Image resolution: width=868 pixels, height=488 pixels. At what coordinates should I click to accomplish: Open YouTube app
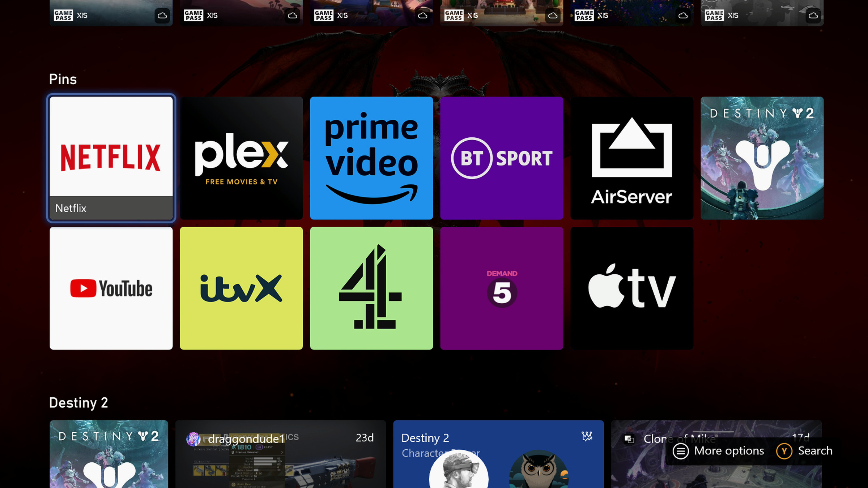point(111,288)
